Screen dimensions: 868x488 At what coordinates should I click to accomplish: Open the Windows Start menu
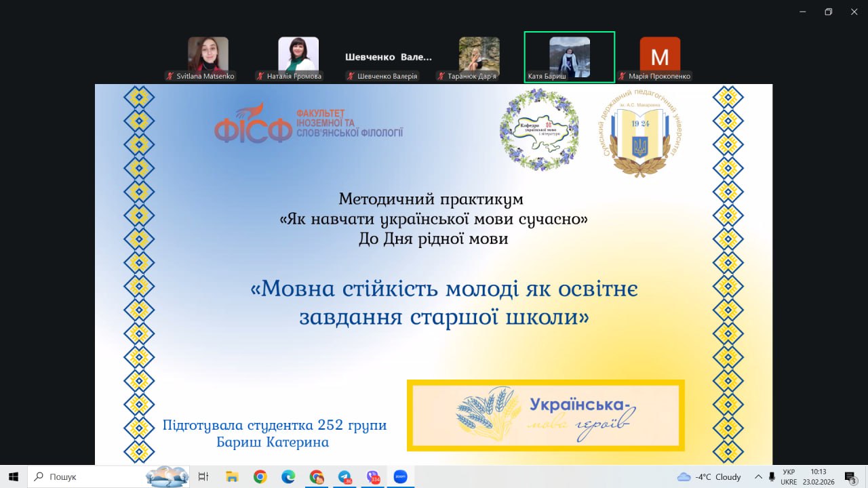pyautogui.click(x=13, y=476)
